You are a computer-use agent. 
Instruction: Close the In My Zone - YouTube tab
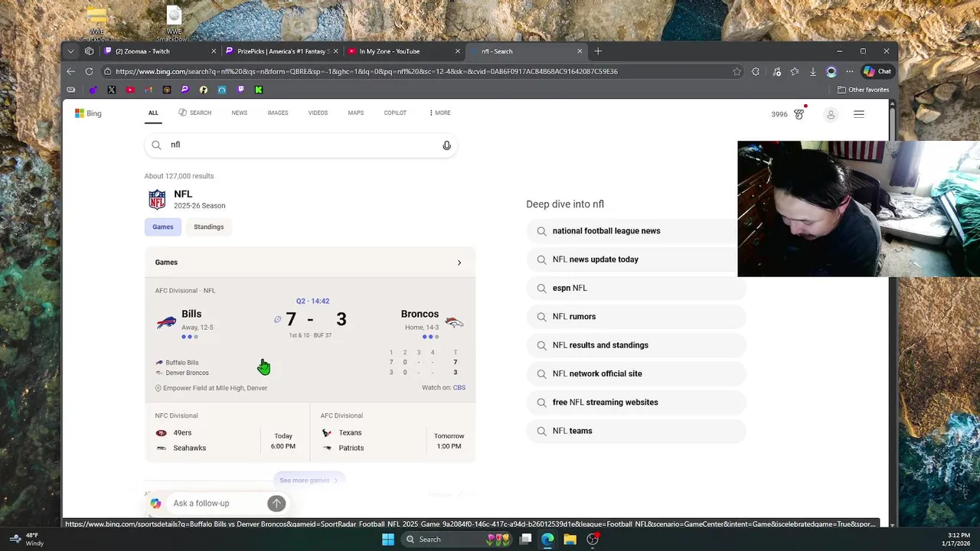pyautogui.click(x=458, y=51)
